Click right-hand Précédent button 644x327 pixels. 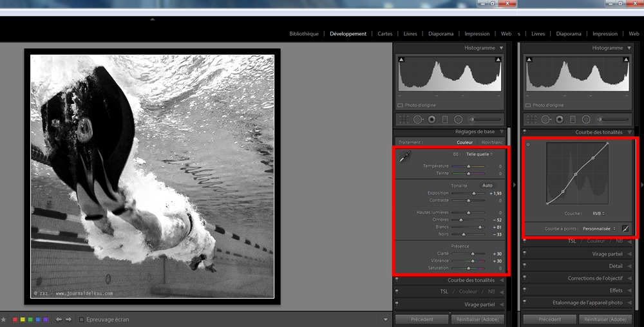pyautogui.click(x=550, y=319)
